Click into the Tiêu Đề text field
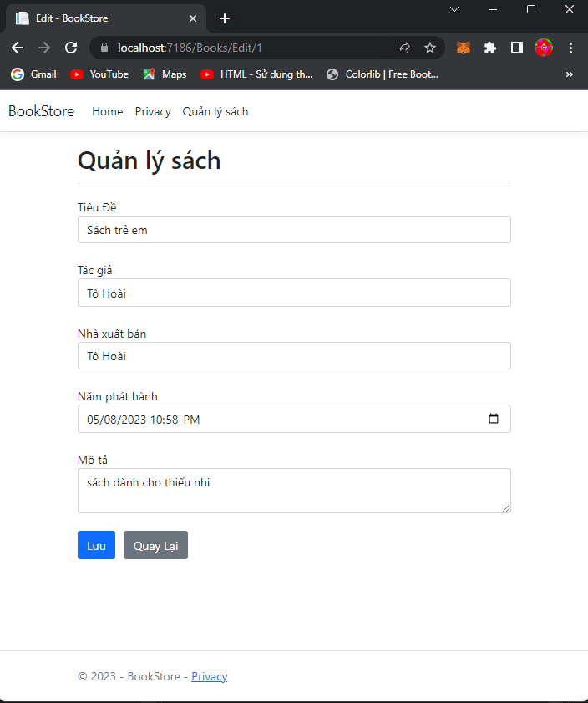This screenshot has height=703, width=588. click(x=294, y=230)
